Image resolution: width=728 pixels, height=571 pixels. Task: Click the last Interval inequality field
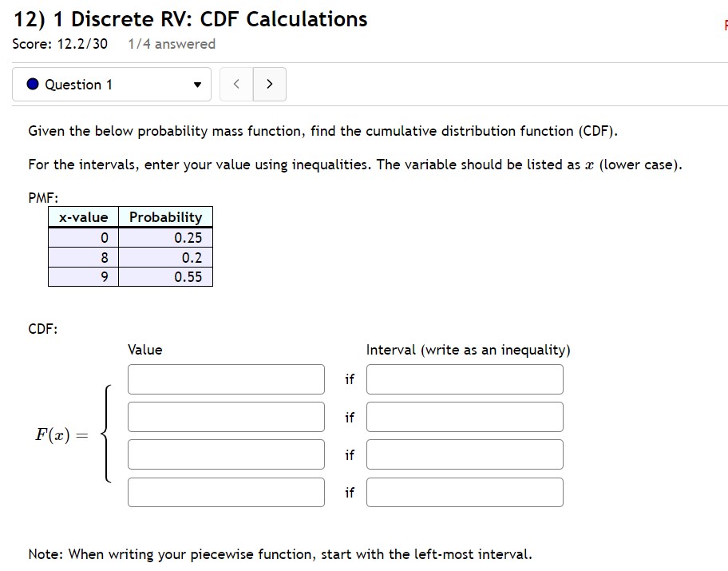point(464,492)
